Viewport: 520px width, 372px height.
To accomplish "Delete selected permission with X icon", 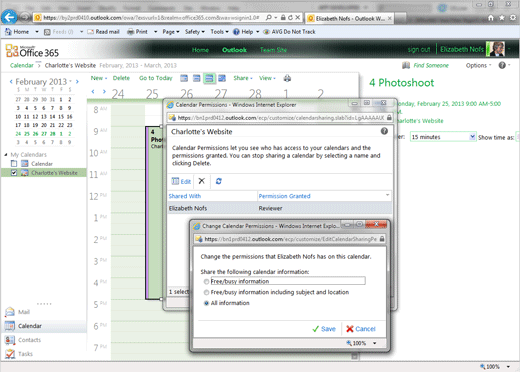I will tap(202, 181).
